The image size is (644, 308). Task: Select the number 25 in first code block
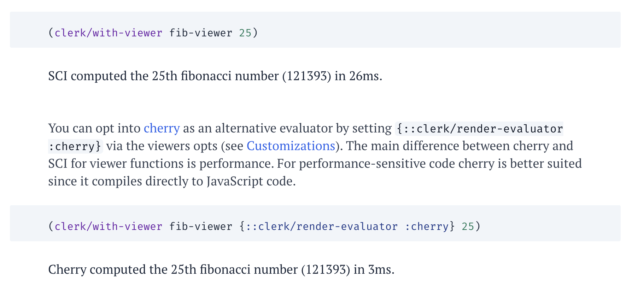[245, 33]
